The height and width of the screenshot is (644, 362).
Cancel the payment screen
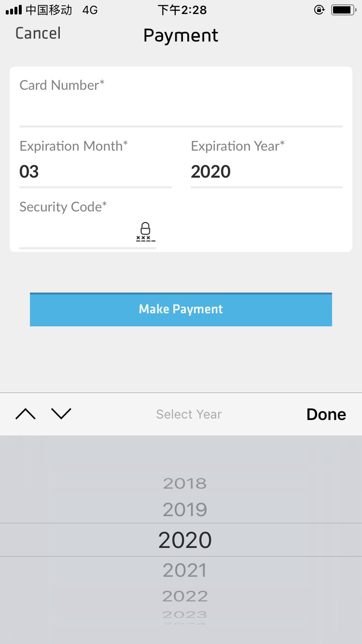tap(38, 33)
